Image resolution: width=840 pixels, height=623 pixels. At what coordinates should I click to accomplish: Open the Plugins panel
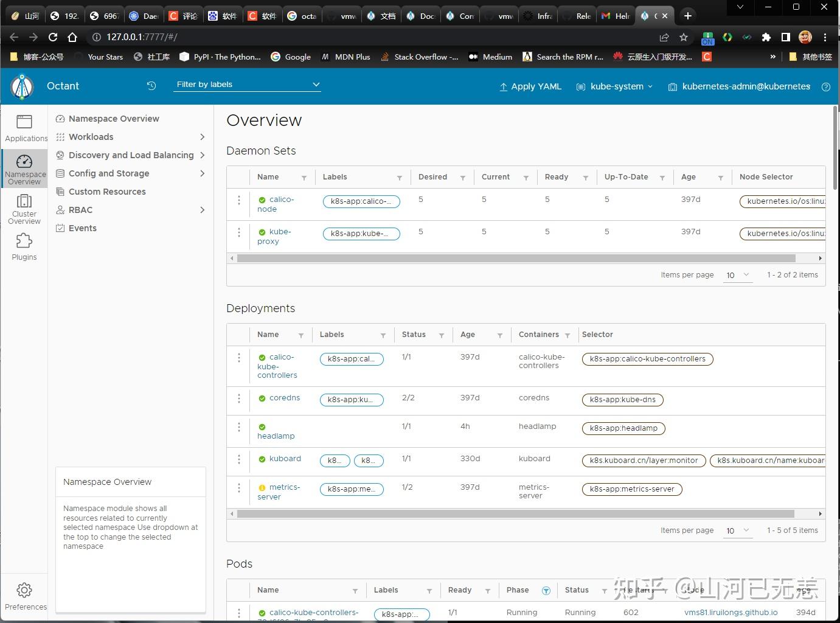click(x=24, y=246)
